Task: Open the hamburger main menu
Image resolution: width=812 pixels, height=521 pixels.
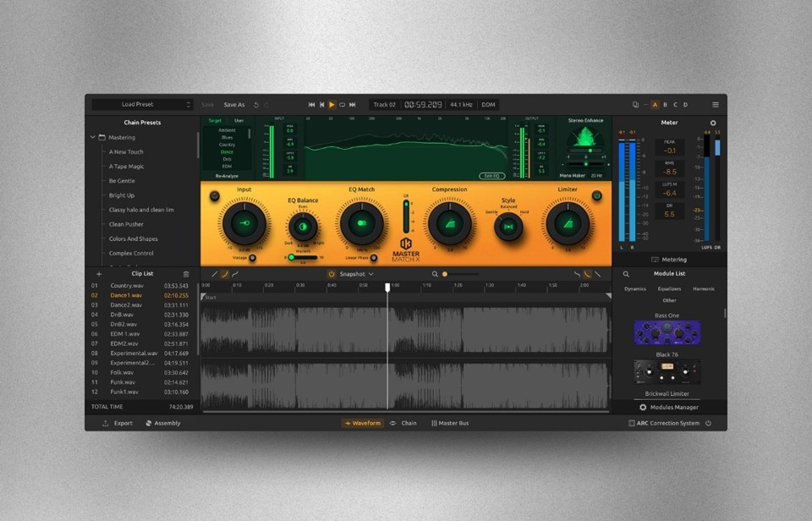Action: click(x=716, y=105)
